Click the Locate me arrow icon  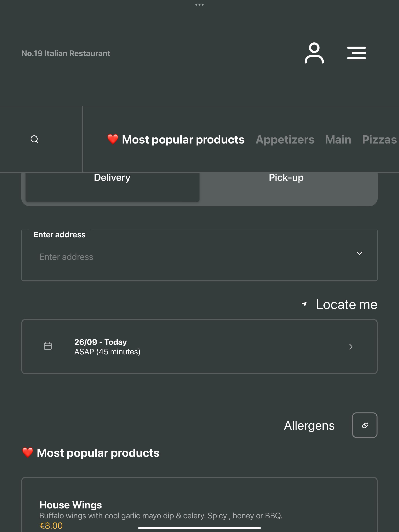(305, 304)
